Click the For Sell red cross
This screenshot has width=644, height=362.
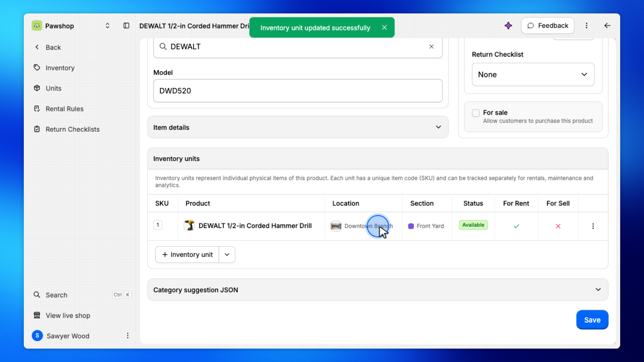coord(558,226)
